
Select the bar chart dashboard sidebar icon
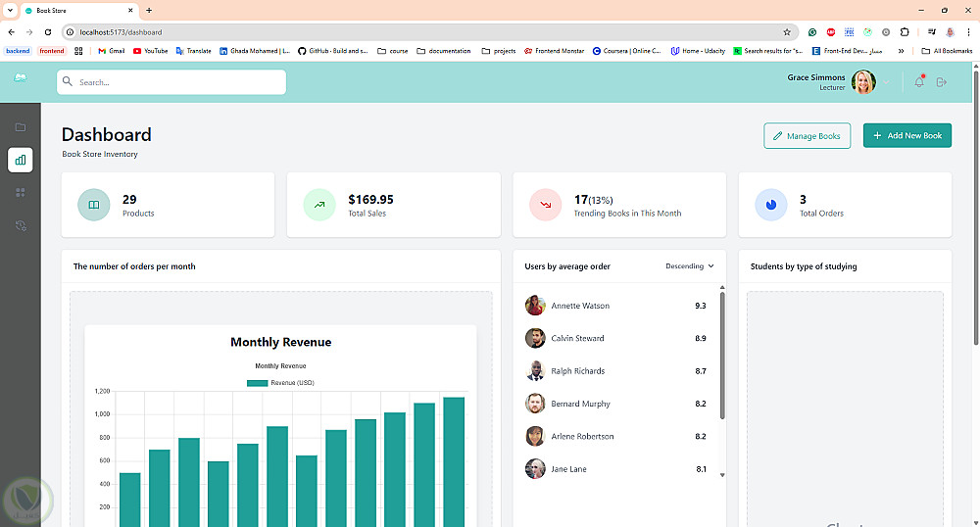(20, 160)
